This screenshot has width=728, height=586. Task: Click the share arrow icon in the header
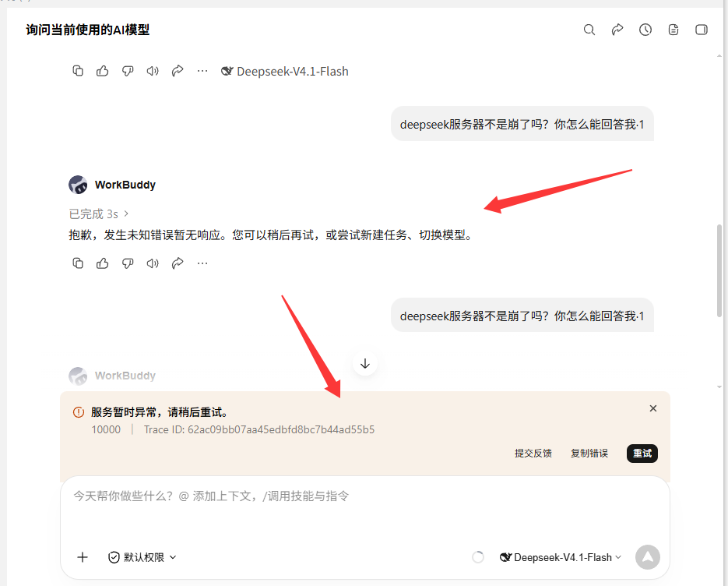tap(617, 30)
